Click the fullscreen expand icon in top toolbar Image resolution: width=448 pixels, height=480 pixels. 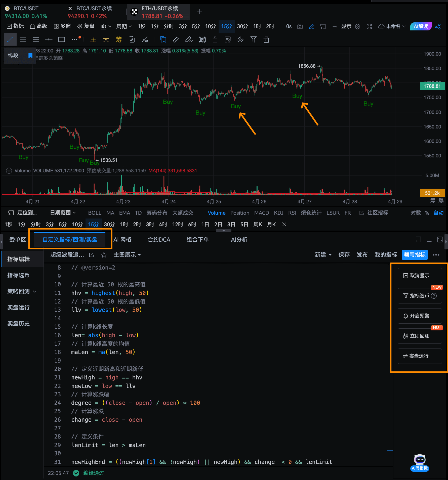369,26
